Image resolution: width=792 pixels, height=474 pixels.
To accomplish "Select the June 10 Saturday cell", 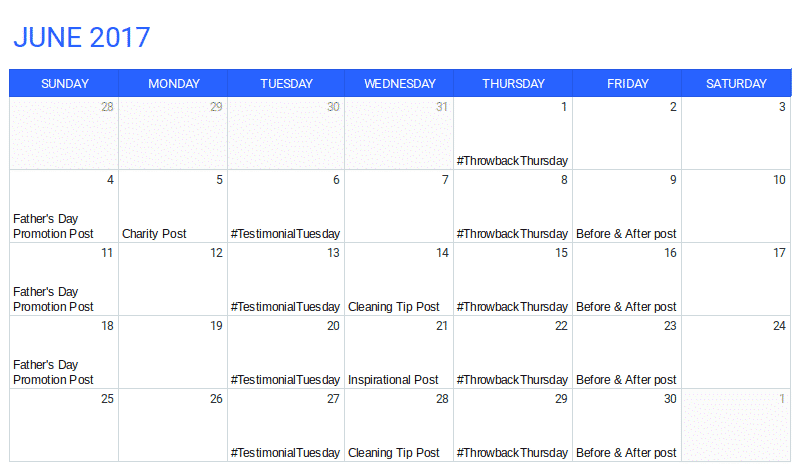I will [736, 206].
